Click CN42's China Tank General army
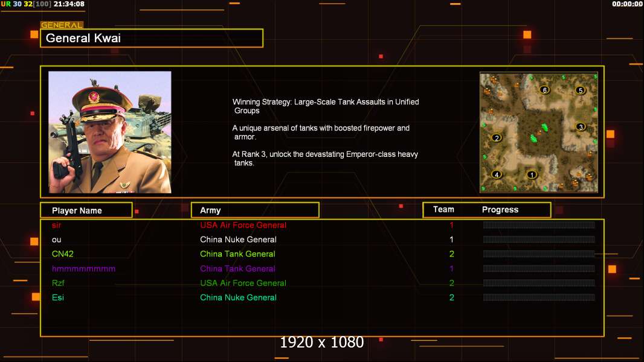 [x=237, y=254]
